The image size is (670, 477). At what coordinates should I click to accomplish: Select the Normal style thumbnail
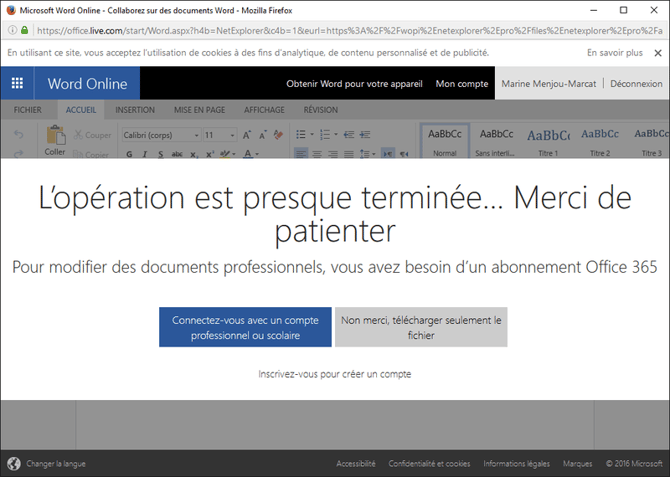click(x=445, y=141)
